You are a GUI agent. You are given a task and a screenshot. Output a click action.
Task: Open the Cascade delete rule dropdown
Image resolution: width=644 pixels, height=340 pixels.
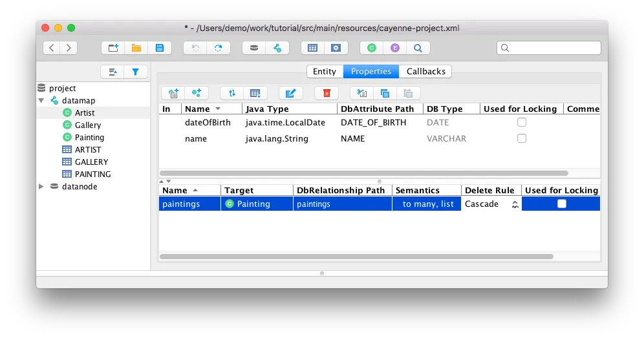tap(491, 204)
